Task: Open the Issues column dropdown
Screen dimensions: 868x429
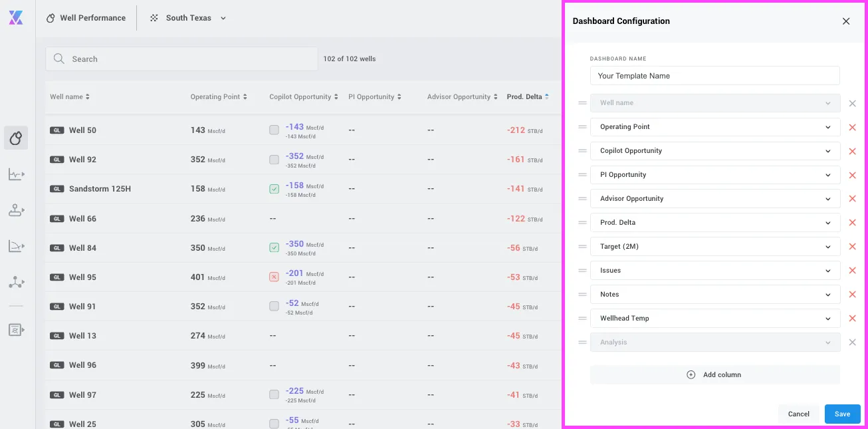Action: 715,271
